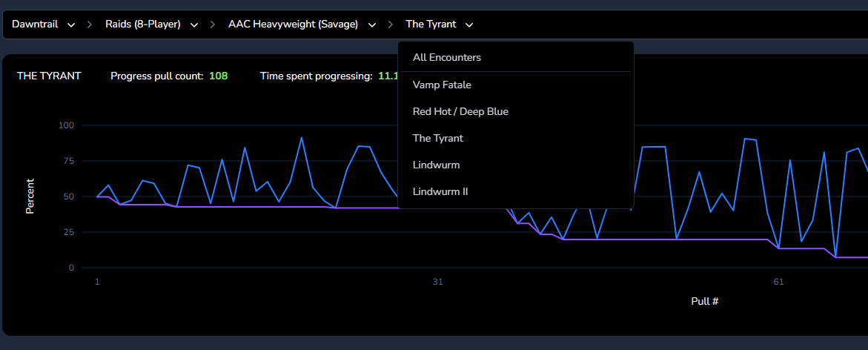The image size is (868, 350).
Task: Open the AAC Heavyweight (Savage) dropdown
Action: click(302, 24)
